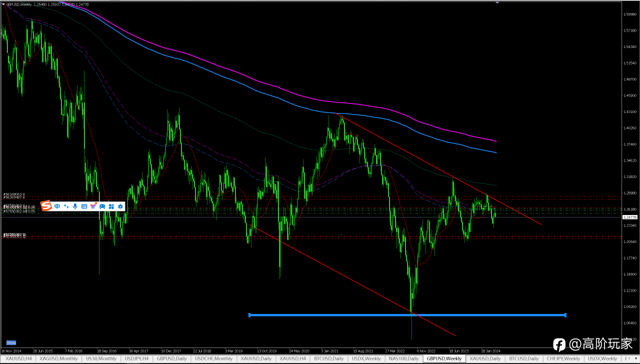Click the Show button at chart bottom-left
The image size is (640, 364).
click(11, 342)
